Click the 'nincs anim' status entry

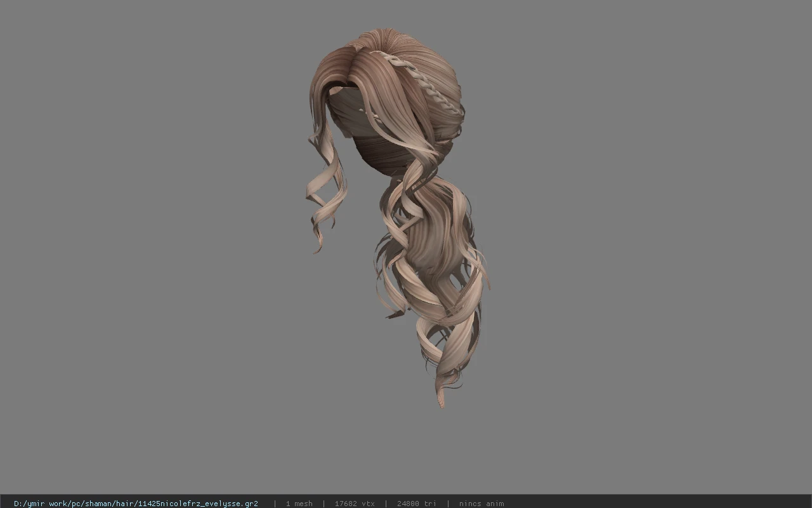point(481,504)
